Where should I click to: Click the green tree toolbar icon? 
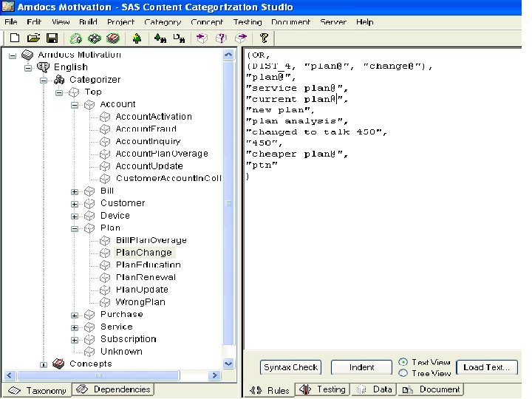click(137, 38)
